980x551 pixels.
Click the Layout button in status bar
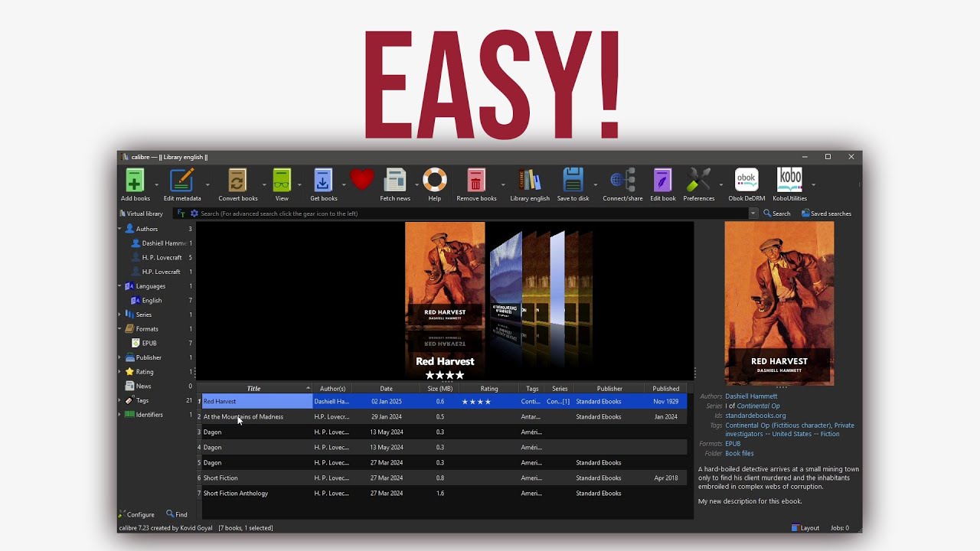click(805, 528)
